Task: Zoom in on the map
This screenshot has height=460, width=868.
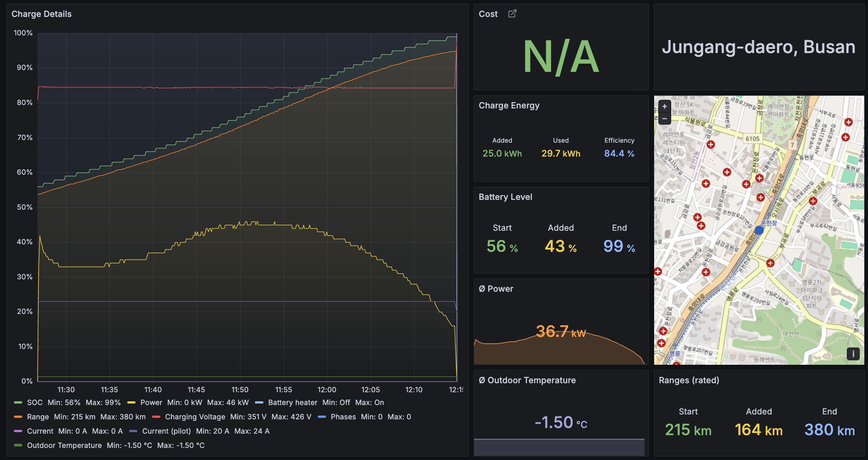Action: click(664, 107)
